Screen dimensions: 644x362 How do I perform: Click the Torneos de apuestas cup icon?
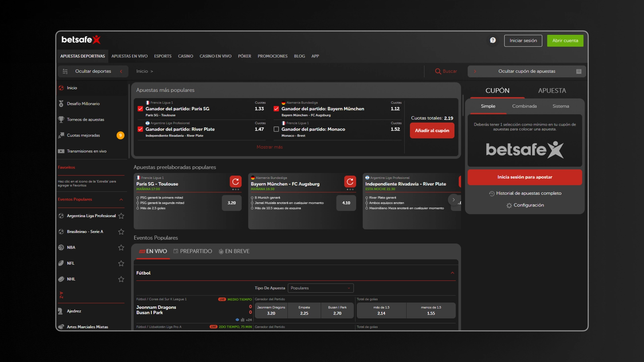click(x=62, y=119)
